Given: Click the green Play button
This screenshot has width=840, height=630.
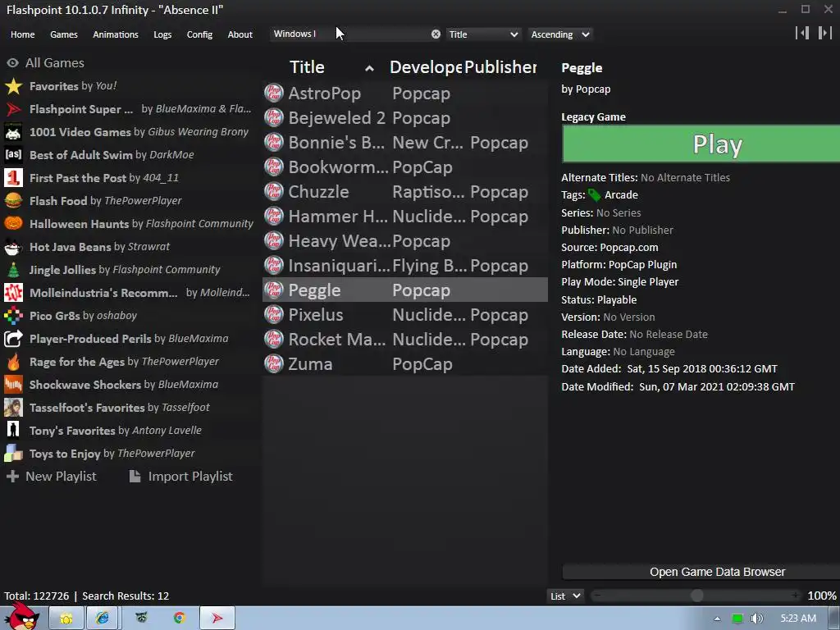Looking at the screenshot, I should click(x=701, y=144).
